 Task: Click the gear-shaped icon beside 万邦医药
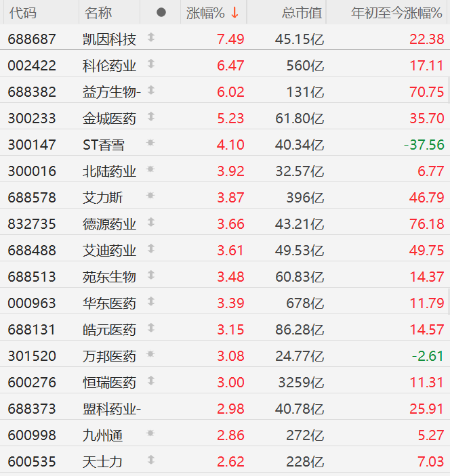(x=151, y=355)
